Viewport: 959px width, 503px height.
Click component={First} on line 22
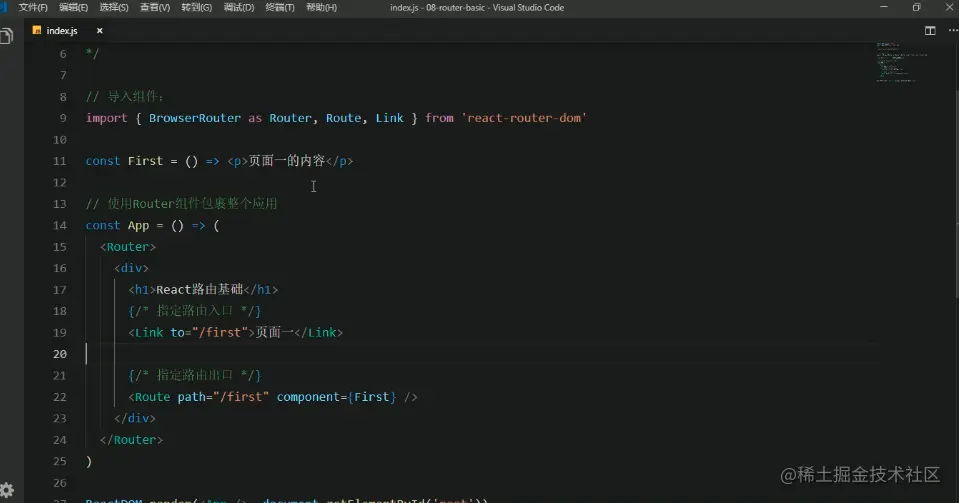336,397
